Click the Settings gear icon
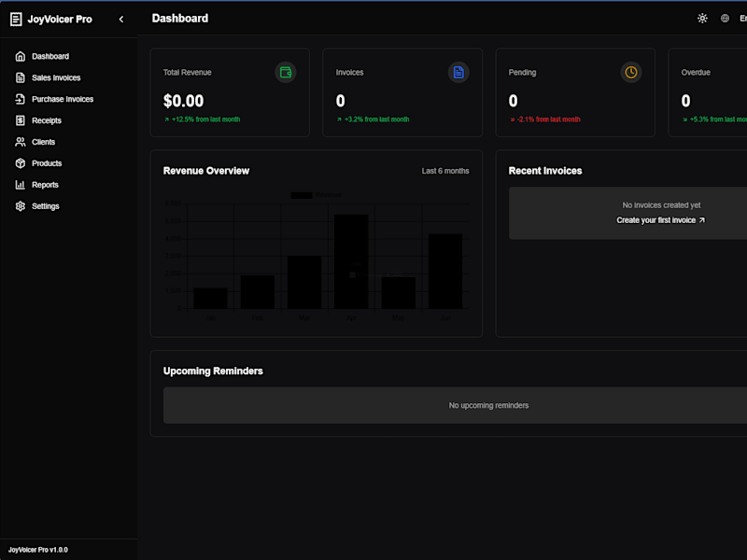The width and height of the screenshot is (747, 560). (20, 206)
